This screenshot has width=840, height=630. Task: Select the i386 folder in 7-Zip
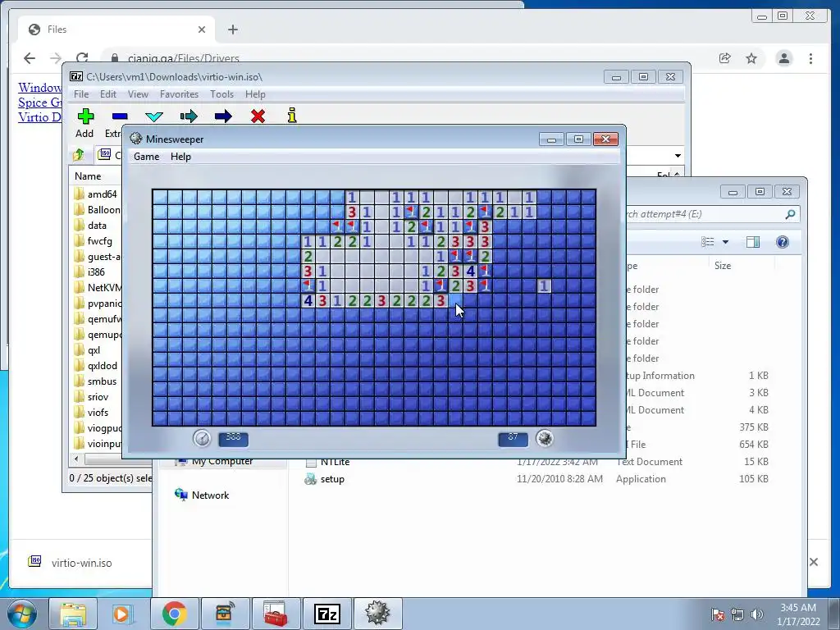[97, 272]
